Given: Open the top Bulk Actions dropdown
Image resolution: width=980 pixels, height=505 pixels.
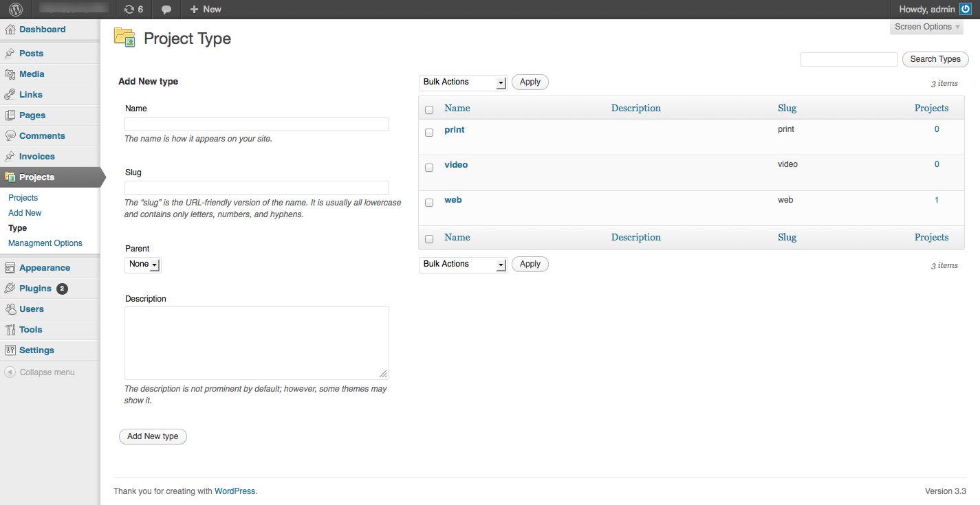Looking at the screenshot, I should pyautogui.click(x=463, y=82).
